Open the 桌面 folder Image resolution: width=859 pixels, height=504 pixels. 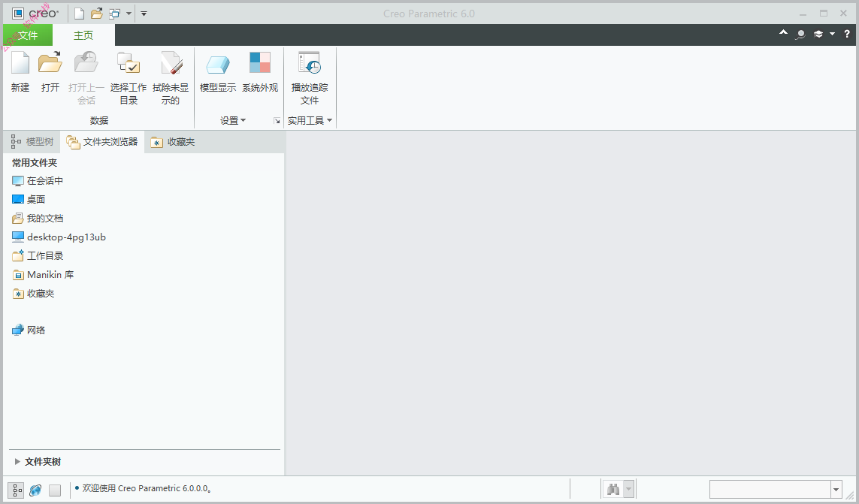coord(29,199)
